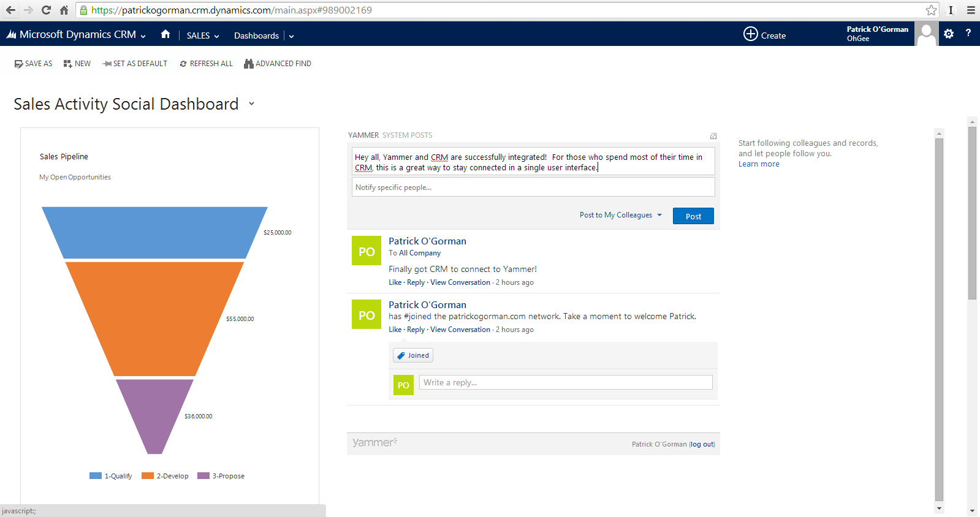
Task: View Conversation of 'Finally got CRM' post
Action: point(460,282)
